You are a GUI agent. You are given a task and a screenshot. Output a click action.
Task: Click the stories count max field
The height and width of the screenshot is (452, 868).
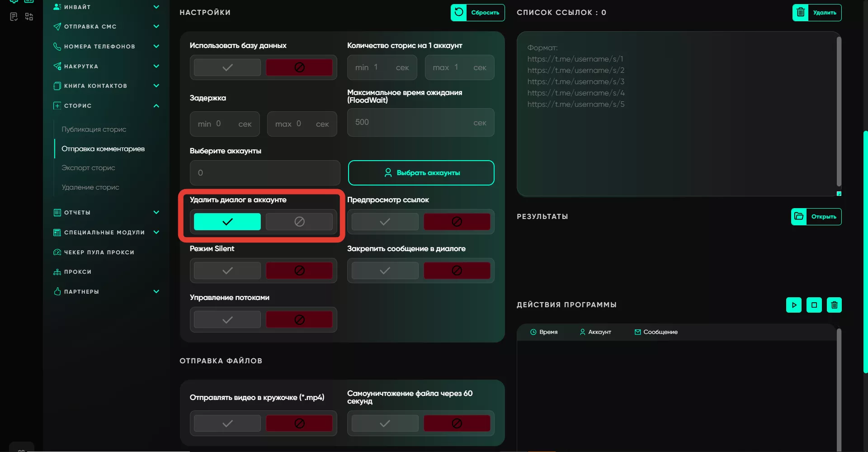click(x=460, y=67)
